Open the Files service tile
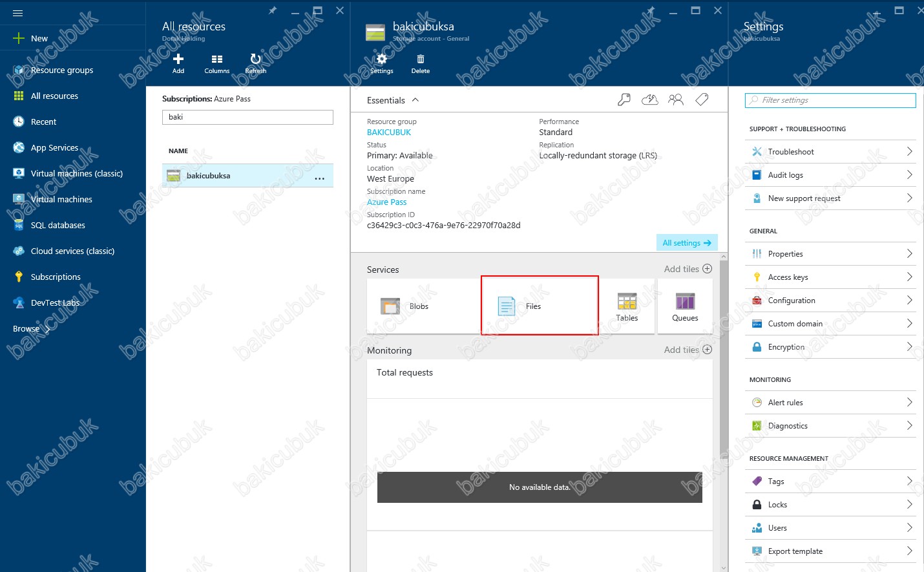Viewport: 924px width, 572px height. click(540, 306)
